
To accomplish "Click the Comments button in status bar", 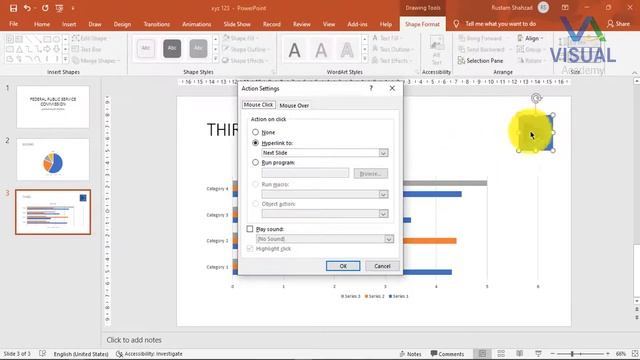I will (447, 354).
